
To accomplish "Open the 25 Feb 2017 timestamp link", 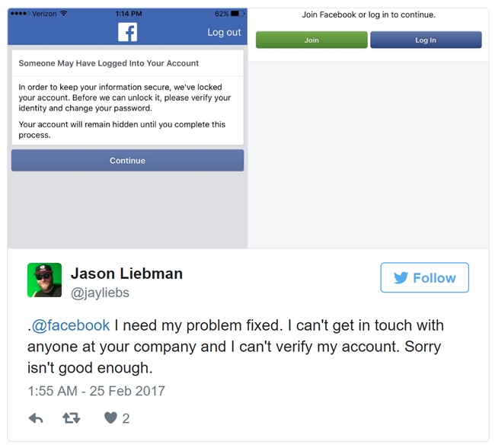I will coord(96,391).
